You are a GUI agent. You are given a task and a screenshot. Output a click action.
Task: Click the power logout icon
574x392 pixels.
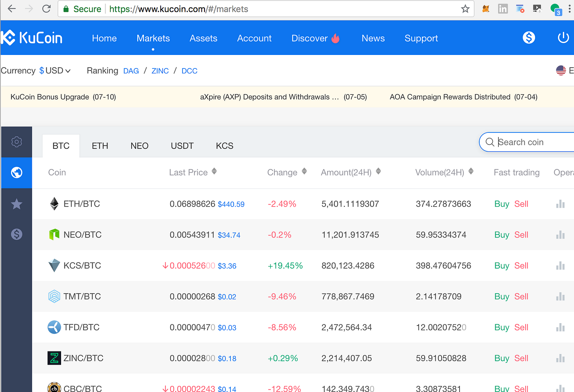(563, 38)
